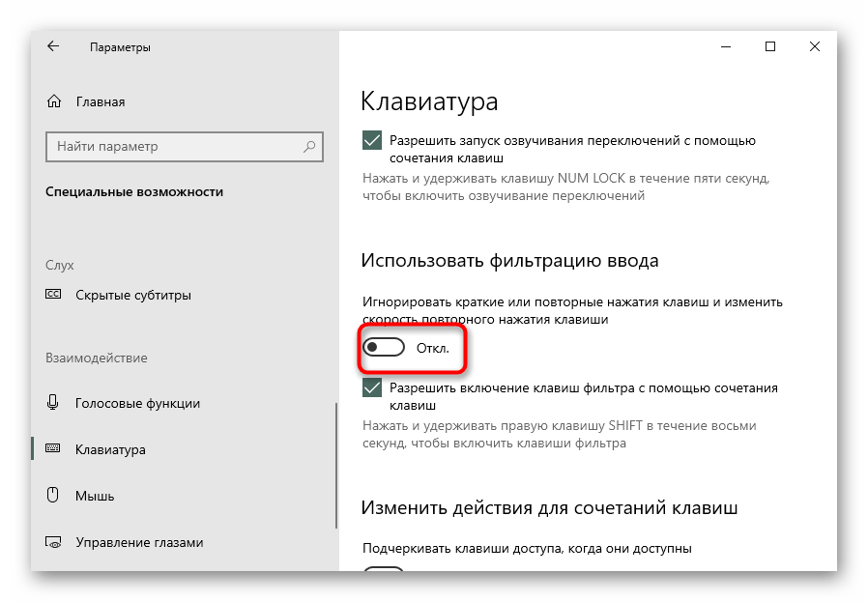Go to Главная settings home
The image size is (868, 602).
coord(100,101)
